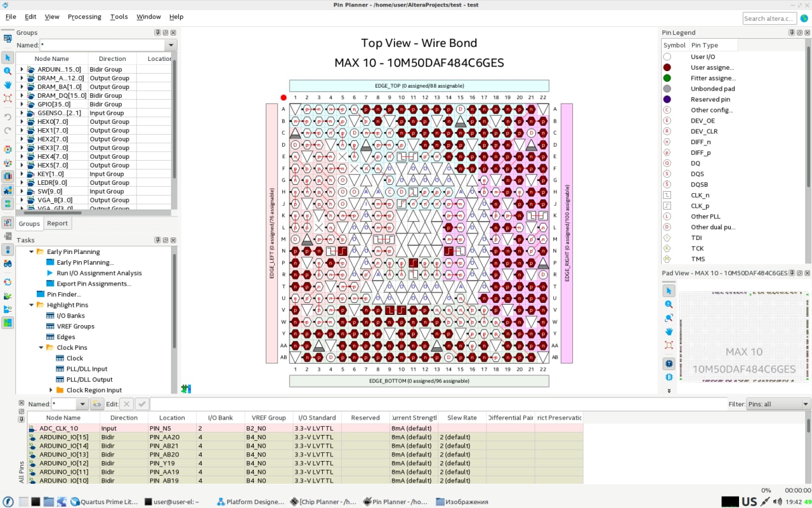Click the Location column header in All Pins

coord(172,418)
